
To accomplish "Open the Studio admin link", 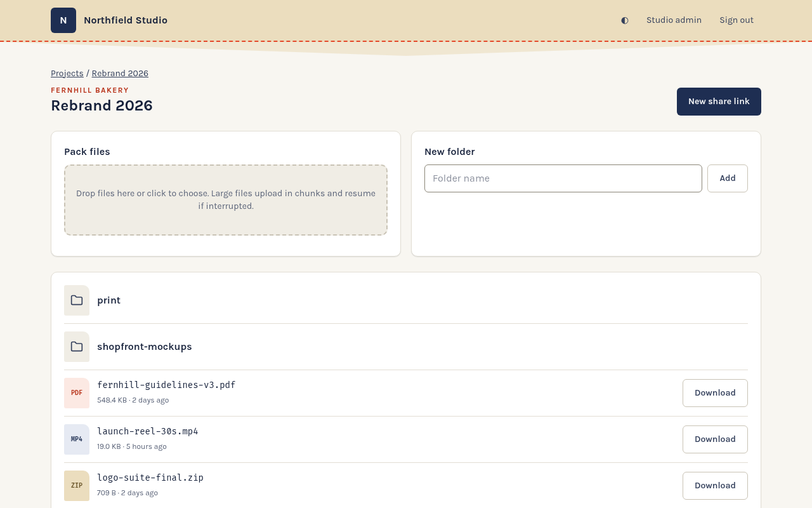I will pos(674,20).
